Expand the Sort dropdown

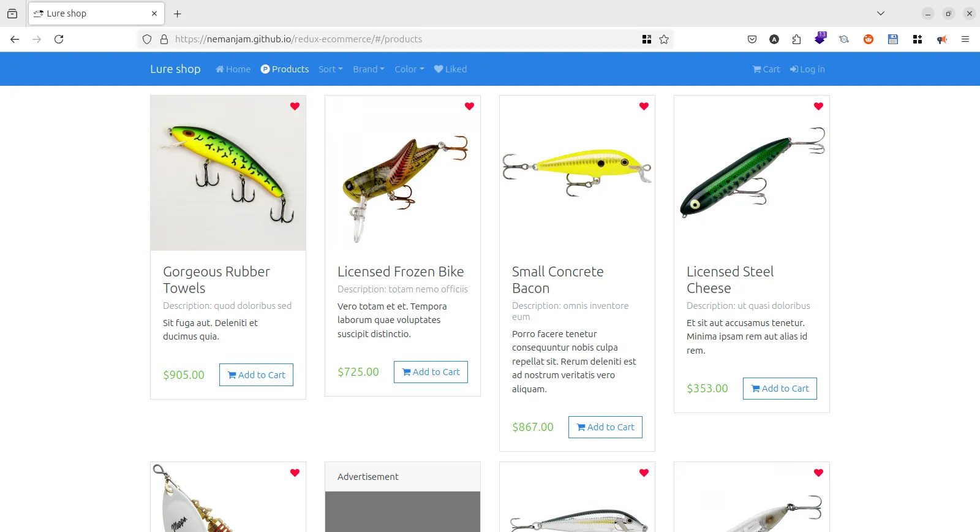tap(330, 69)
